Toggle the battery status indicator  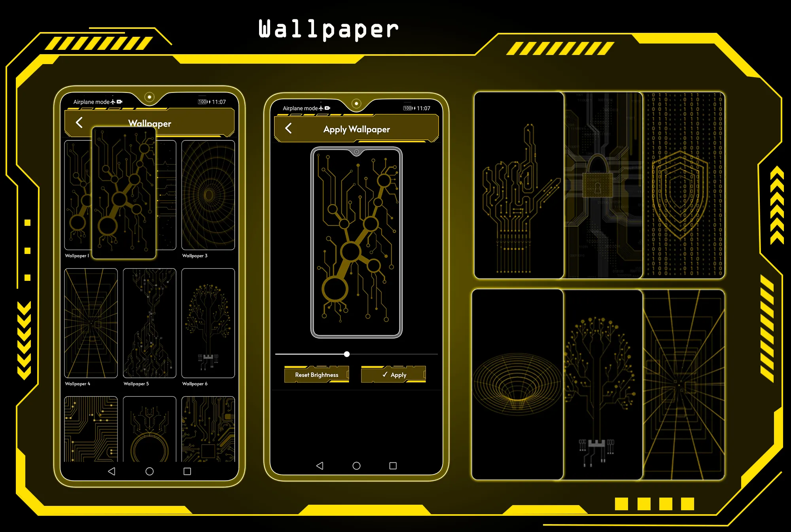(205, 101)
